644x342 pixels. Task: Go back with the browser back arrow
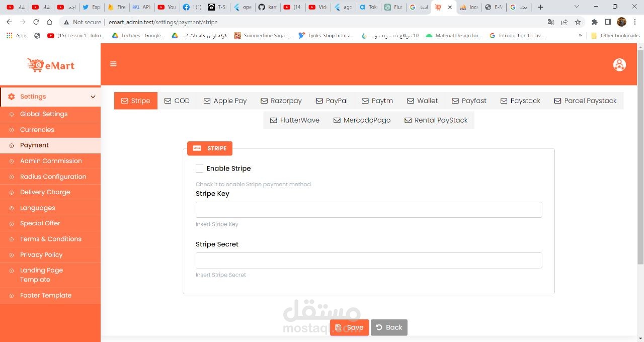coord(9,22)
